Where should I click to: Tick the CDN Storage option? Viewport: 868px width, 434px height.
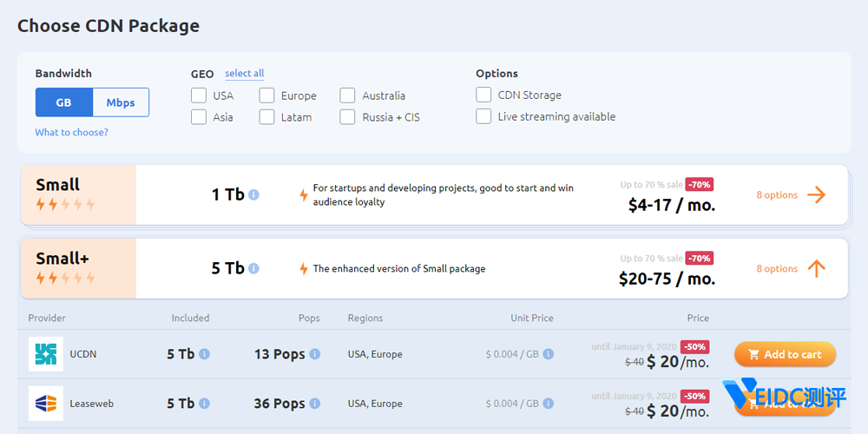click(483, 95)
